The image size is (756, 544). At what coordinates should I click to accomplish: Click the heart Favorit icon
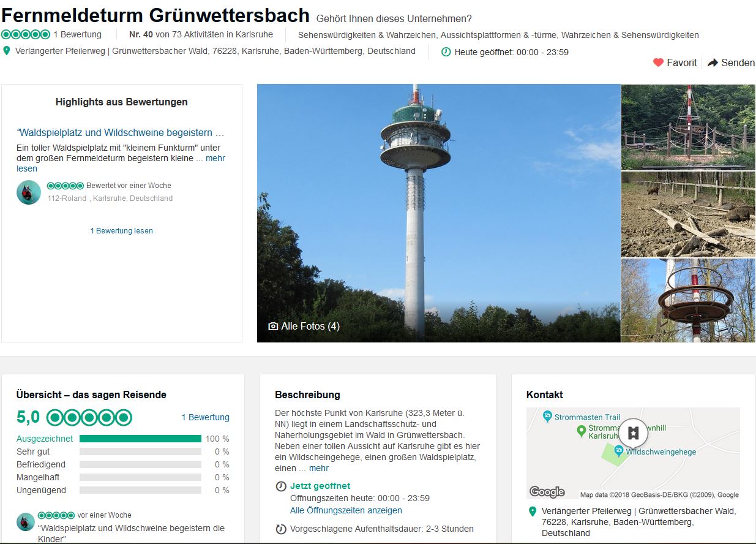click(x=658, y=62)
